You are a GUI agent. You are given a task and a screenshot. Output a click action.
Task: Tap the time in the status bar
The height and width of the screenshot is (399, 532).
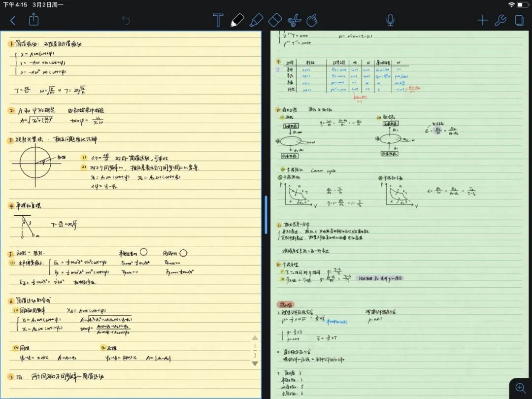click(x=15, y=4)
